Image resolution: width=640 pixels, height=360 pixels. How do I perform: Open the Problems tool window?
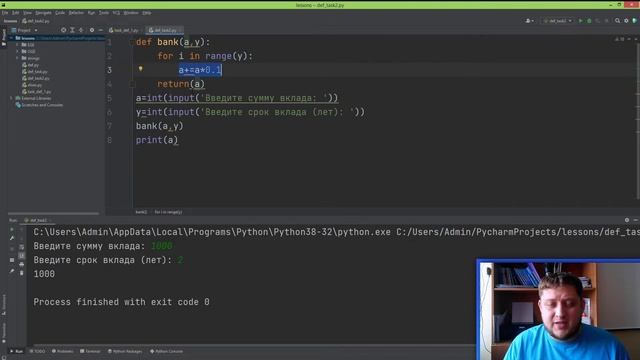62,351
